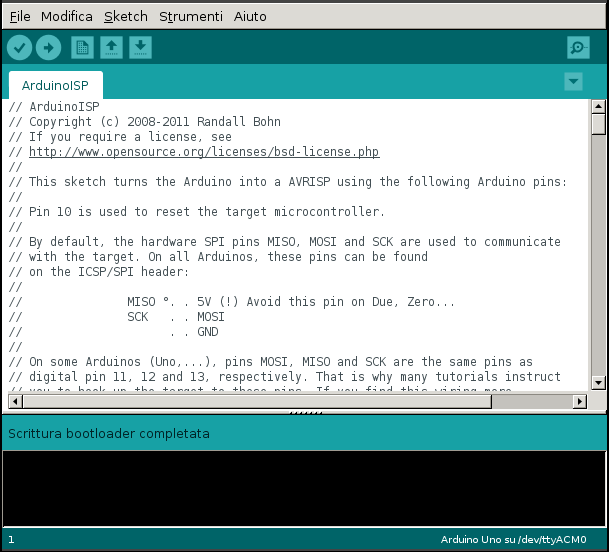Click the 'This sketch turns the Arduino' line
This screenshot has height=552, width=609.
click(x=288, y=182)
